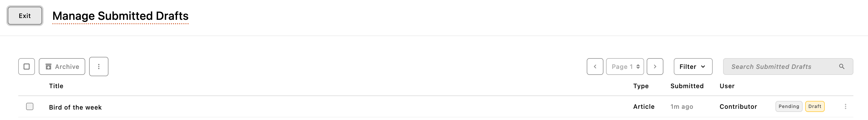Click the Title column header

[x=56, y=86]
